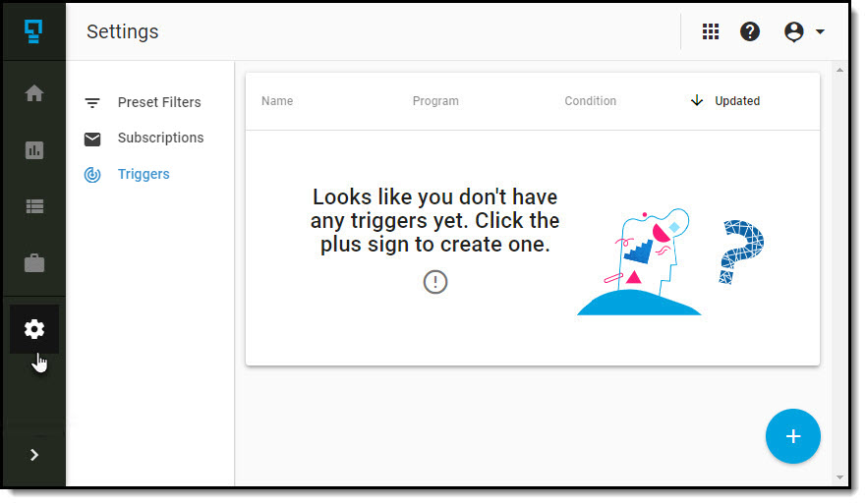Viewport: 866px width, 504px height.
Task: Click the help question mark icon
Action: pyautogui.click(x=750, y=31)
